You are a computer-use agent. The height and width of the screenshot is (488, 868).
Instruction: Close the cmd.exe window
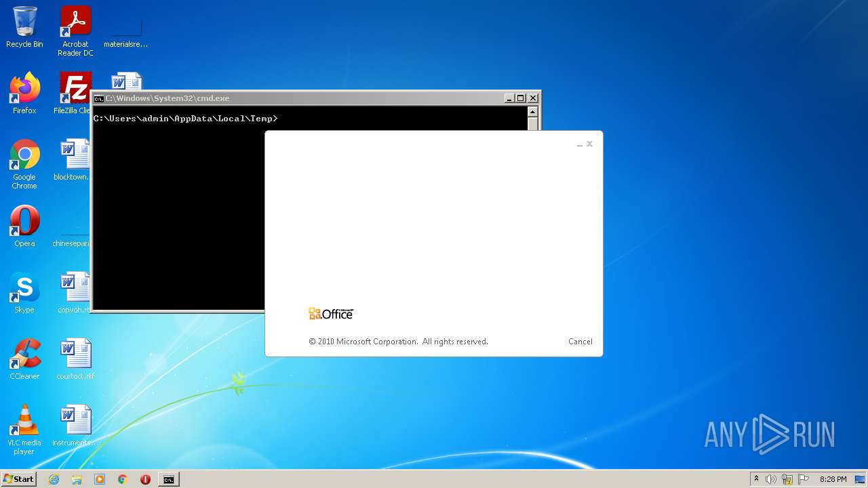pos(533,98)
